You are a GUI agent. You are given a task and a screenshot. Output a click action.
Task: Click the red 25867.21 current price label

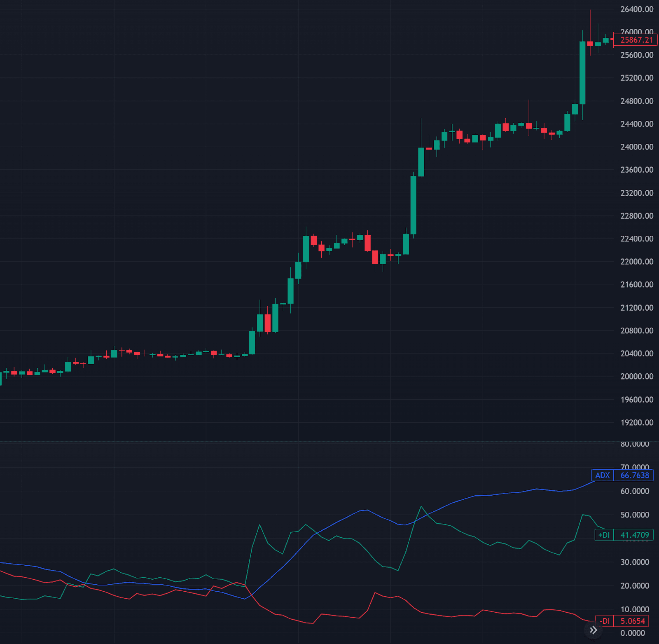tap(636, 40)
